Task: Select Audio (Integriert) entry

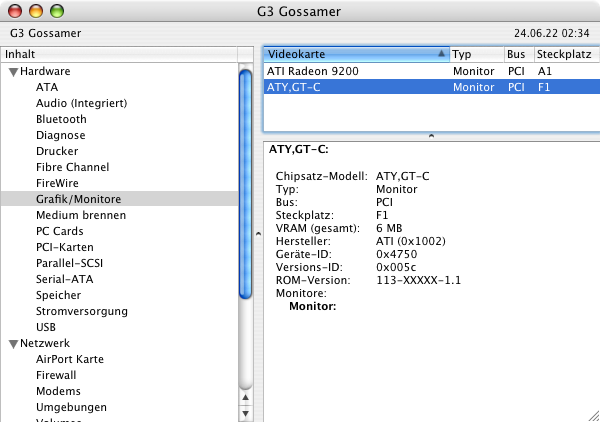Action: [x=82, y=103]
